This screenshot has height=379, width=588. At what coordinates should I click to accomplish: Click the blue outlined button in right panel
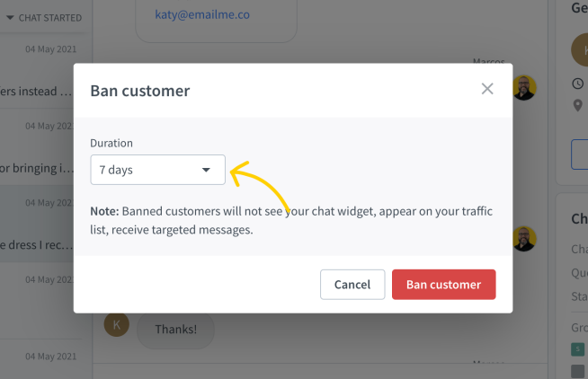pos(580,154)
